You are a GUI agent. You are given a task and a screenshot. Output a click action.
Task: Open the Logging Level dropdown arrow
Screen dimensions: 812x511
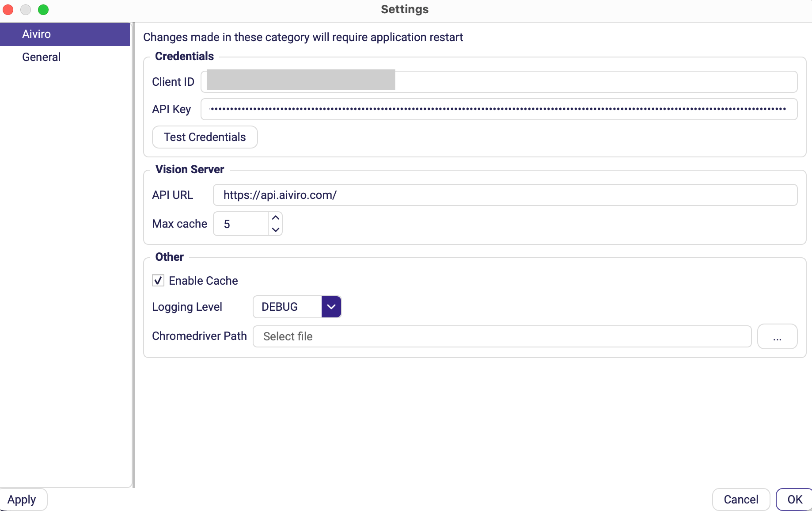pyautogui.click(x=331, y=307)
